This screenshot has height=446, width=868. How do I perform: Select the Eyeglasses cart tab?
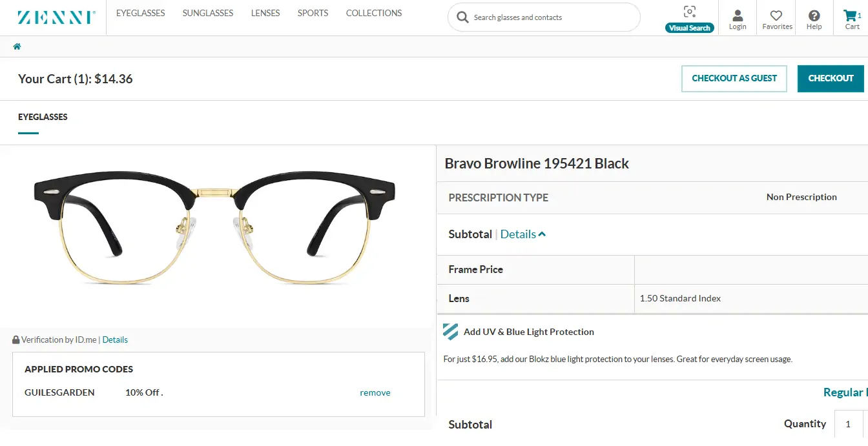43,117
